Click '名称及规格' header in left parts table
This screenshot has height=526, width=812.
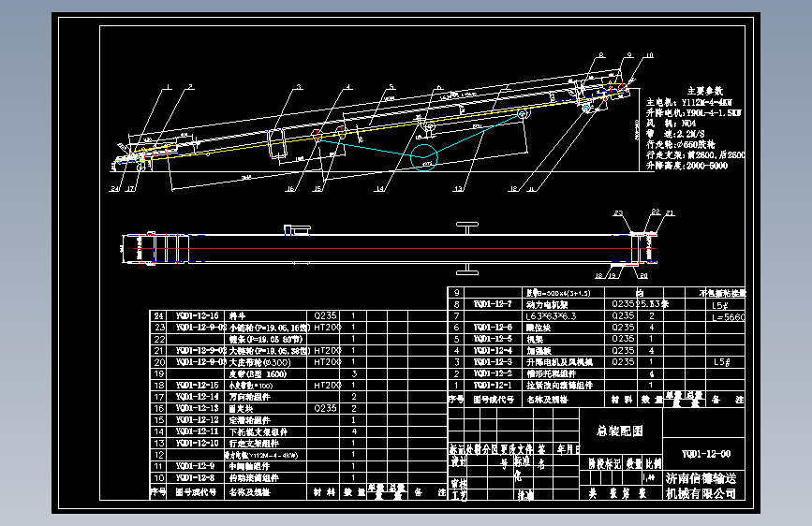250,491
